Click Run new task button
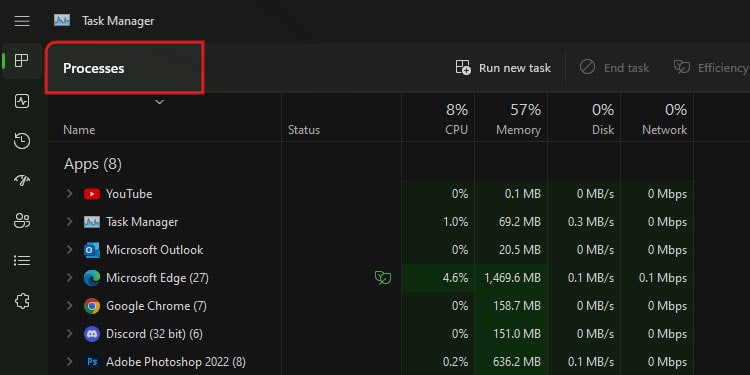The width and height of the screenshot is (750, 375). click(503, 68)
